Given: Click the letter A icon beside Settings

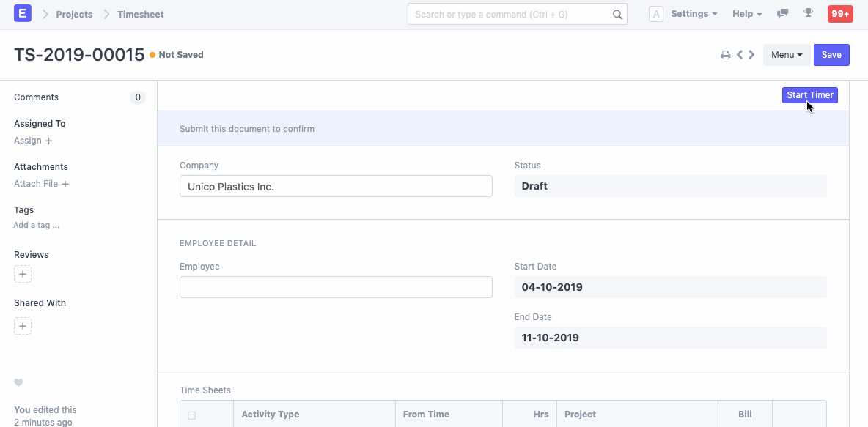Looking at the screenshot, I should tap(656, 13).
